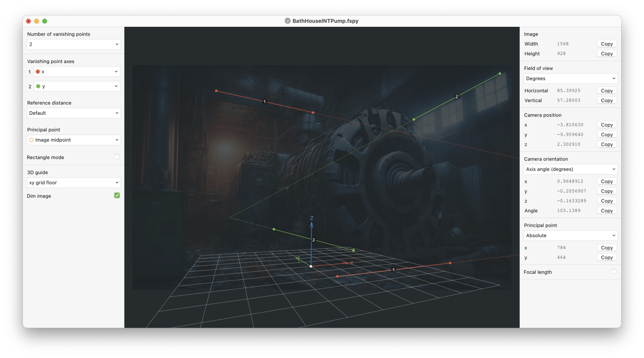Click the green color indicator for axis 2
The image size is (644, 358).
pyautogui.click(x=39, y=86)
